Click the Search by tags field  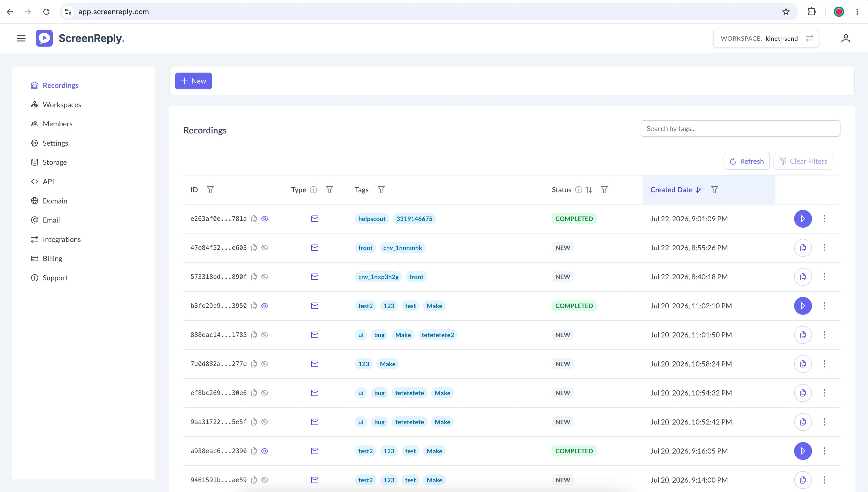(x=740, y=128)
